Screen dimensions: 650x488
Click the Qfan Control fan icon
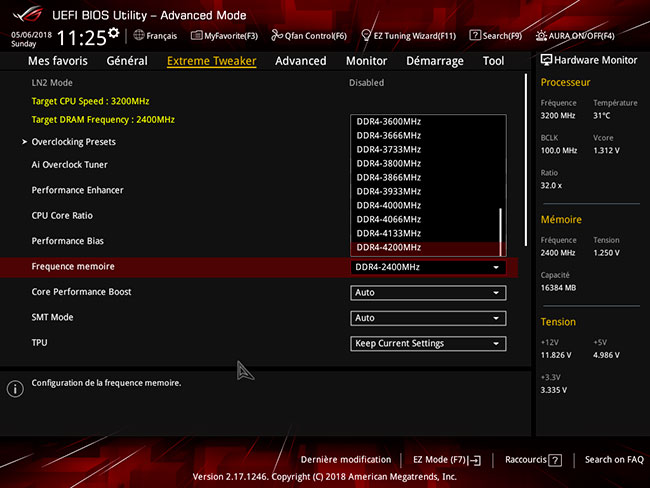coord(277,35)
